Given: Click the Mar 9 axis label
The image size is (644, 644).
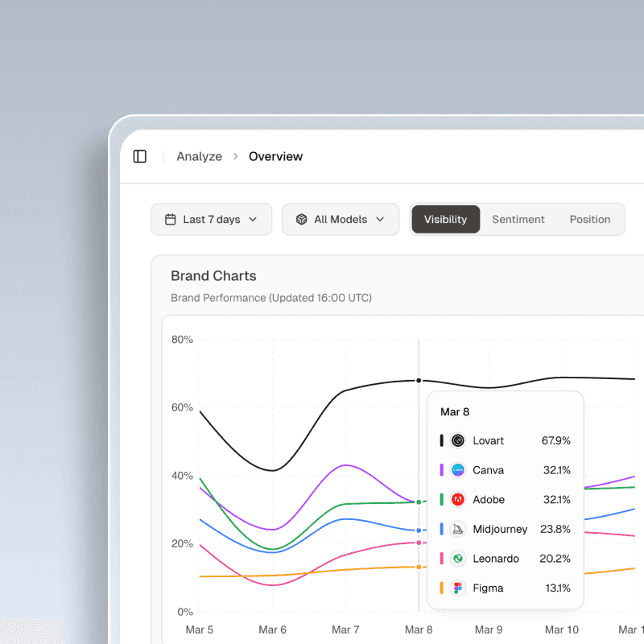Looking at the screenshot, I should pyautogui.click(x=489, y=630).
